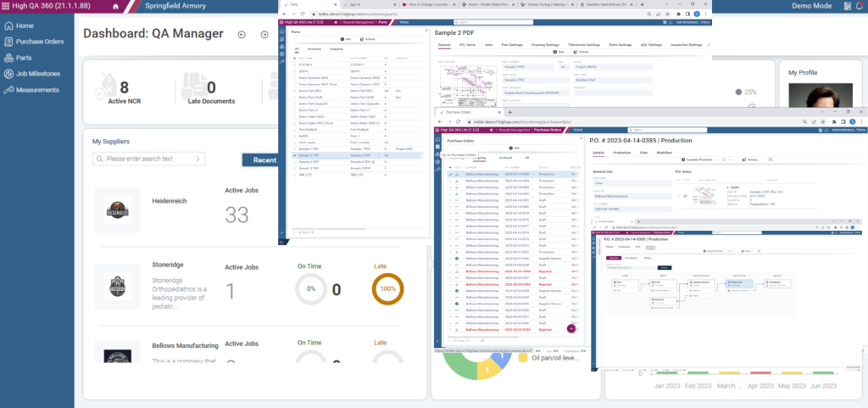Go to previous dashboard with left arrow

242,34
